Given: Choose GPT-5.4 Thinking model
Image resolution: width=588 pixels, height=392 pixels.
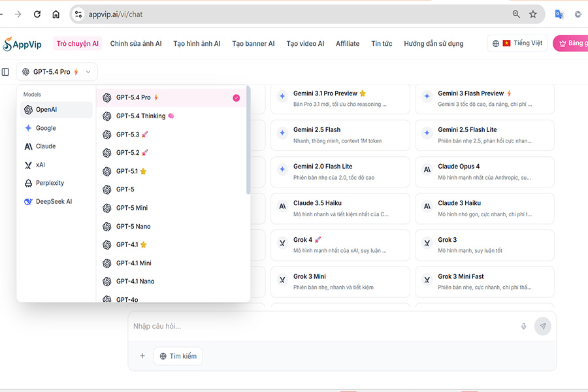Looking at the screenshot, I should click(140, 116).
